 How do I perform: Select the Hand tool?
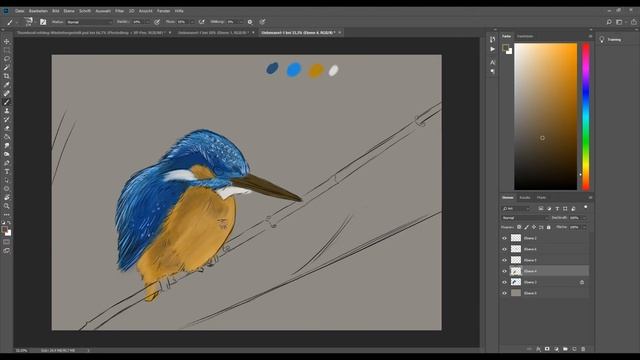click(7, 198)
